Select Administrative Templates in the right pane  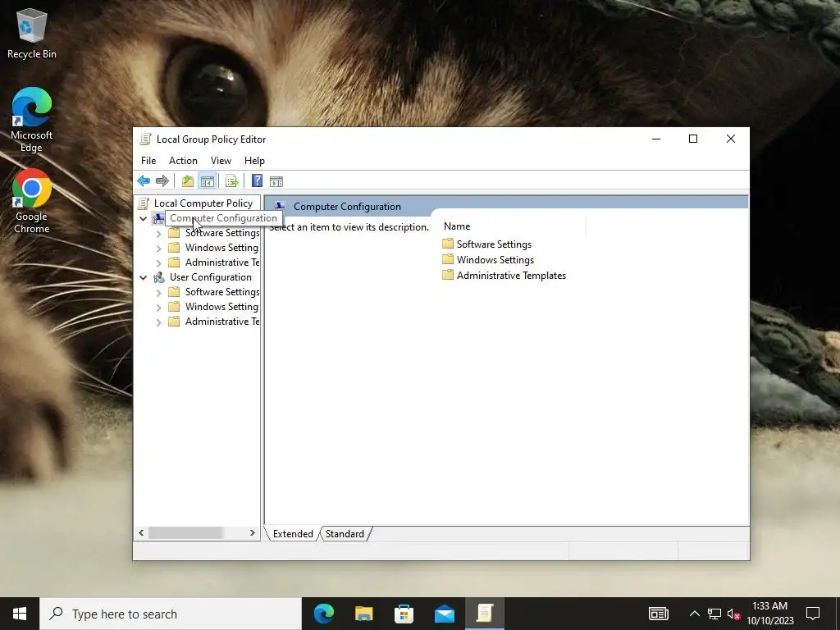(x=511, y=276)
